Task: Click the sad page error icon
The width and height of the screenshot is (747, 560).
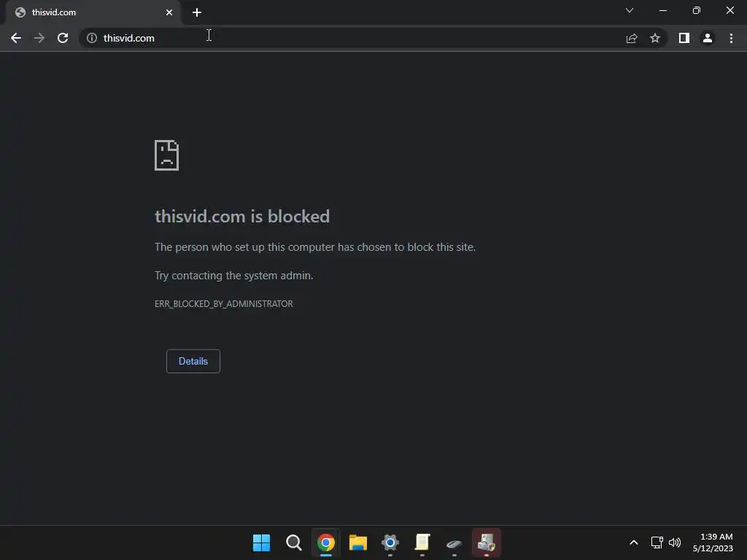Action: pyautogui.click(x=167, y=155)
